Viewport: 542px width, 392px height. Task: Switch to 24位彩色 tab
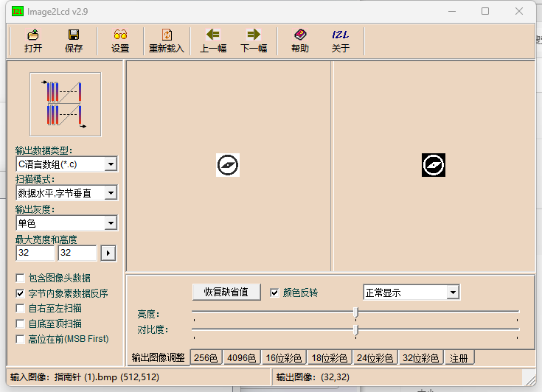coord(375,358)
